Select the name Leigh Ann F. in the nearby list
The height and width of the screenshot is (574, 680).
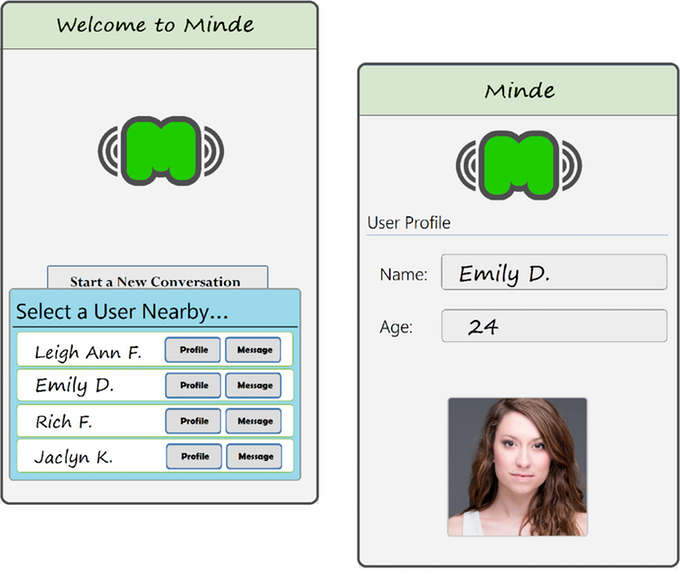[x=88, y=352]
